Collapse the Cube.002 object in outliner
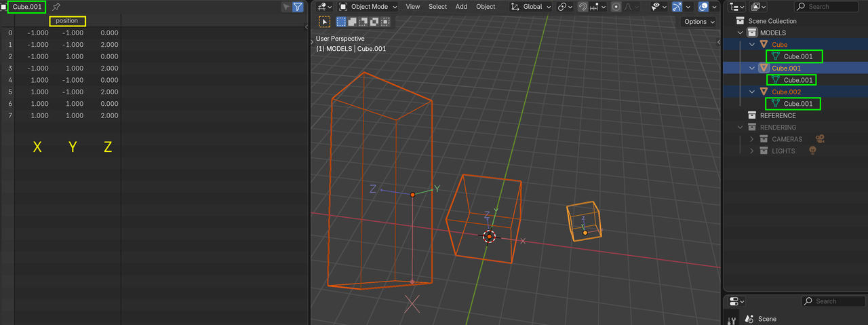 coord(751,92)
